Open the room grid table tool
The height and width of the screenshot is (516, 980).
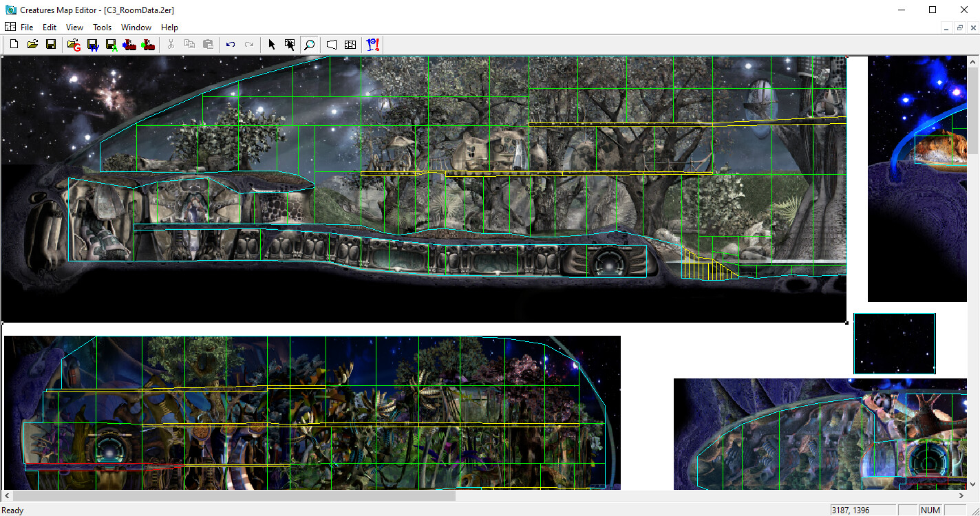(350, 44)
